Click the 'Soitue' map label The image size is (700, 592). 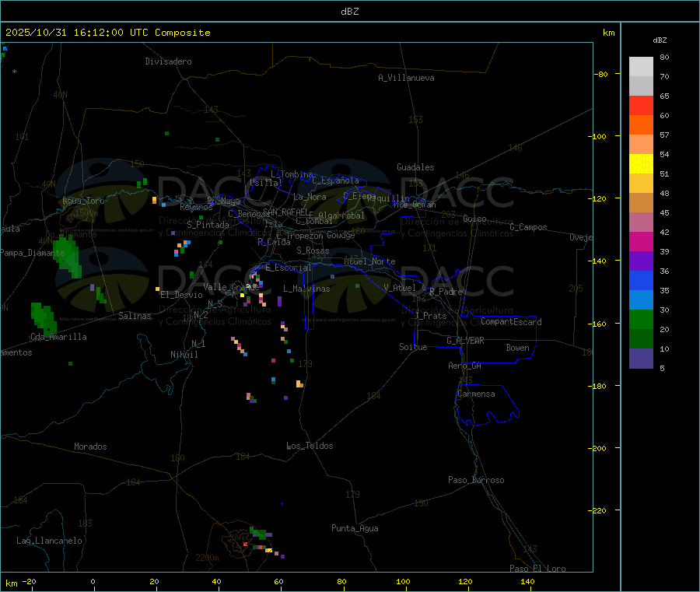(413, 347)
